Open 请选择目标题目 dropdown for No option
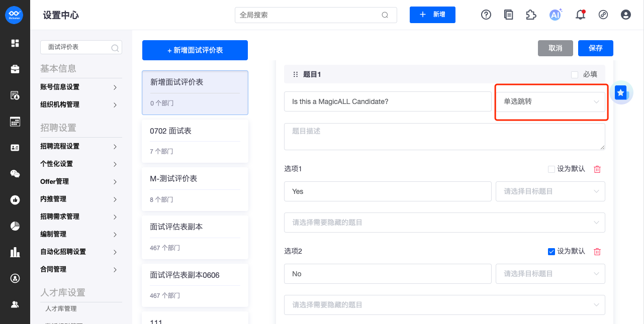The image size is (644, 324). coord(550,274)
